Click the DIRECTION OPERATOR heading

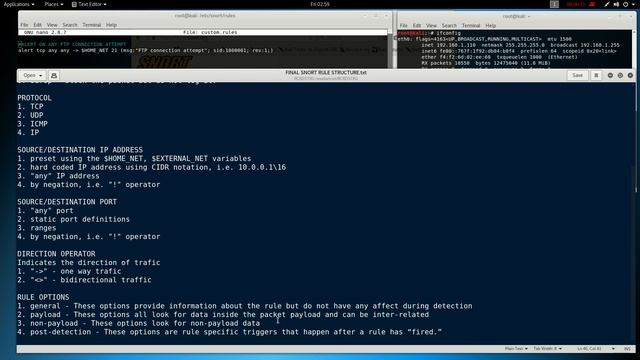click(x=56, y=254)
